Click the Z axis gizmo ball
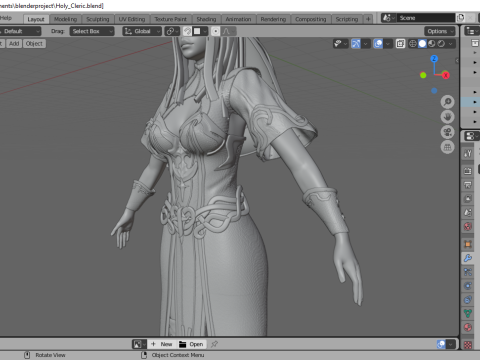Screen dimensions: 480x360 (x=434, y=59)
